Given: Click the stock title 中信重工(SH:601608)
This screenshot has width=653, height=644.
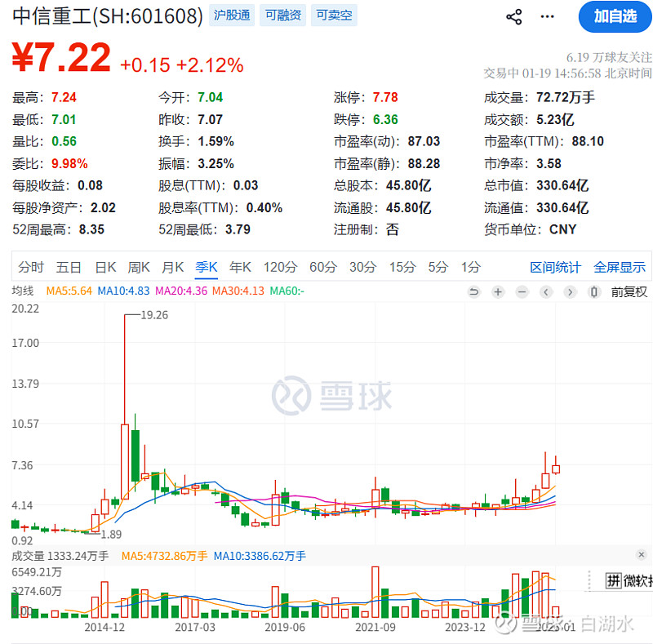Looking at the screenshot, I should (108, 16).
